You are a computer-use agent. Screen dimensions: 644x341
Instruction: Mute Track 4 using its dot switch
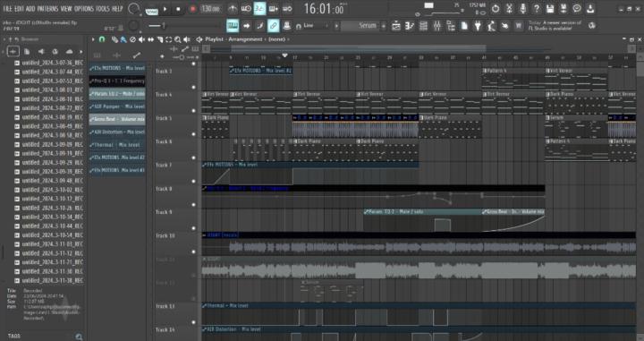pos(194,110)
